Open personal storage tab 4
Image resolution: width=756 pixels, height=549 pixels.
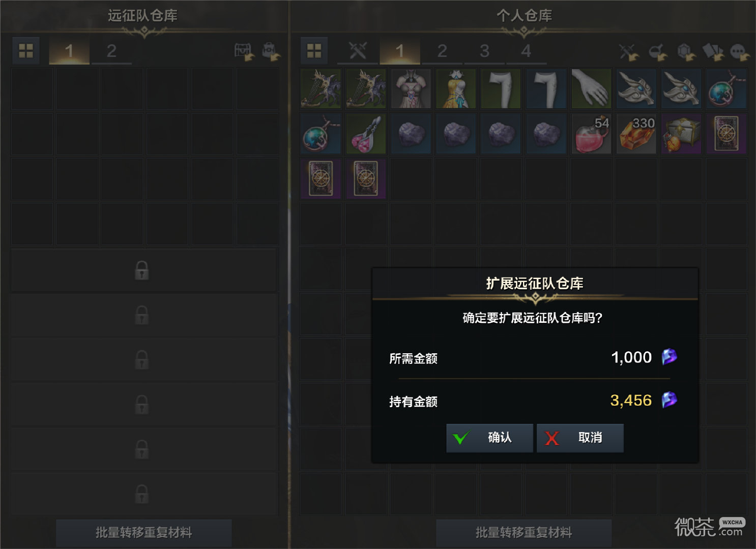pyautogui.click(x=526, y=51)
